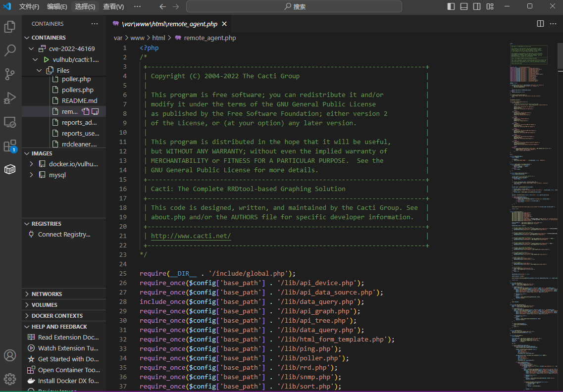Open the Containers panel more actions menu
The image size is (563, 392).
pyautogui.click(x=95, y=24)
